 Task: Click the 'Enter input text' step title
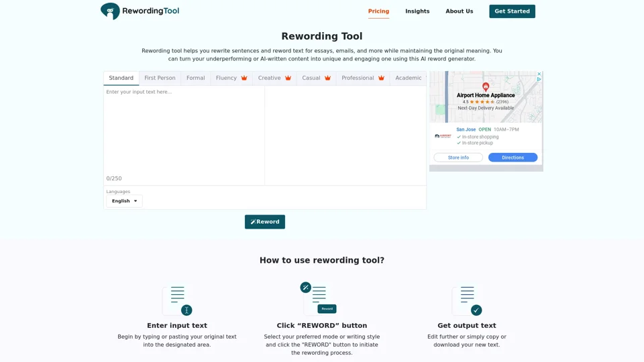177,326
